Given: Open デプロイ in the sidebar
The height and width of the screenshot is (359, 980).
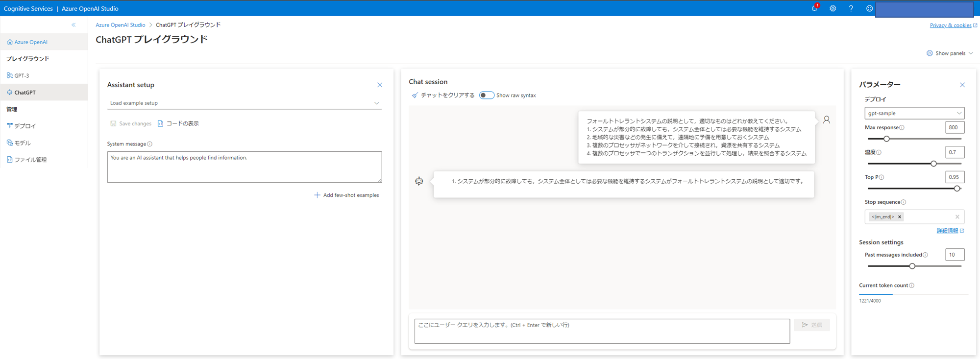Looking at the screenshot, I should click(44, 126).
